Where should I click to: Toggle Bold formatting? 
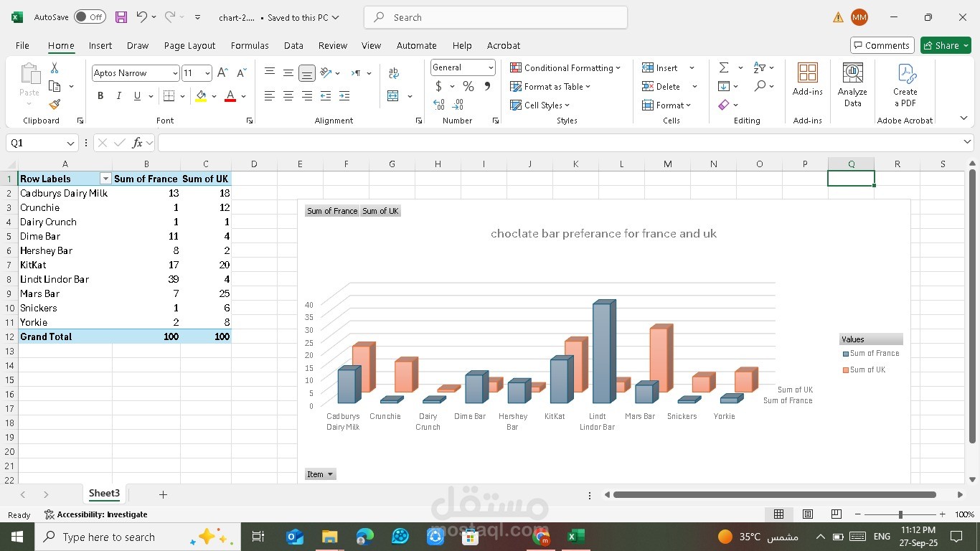point(100,96)
